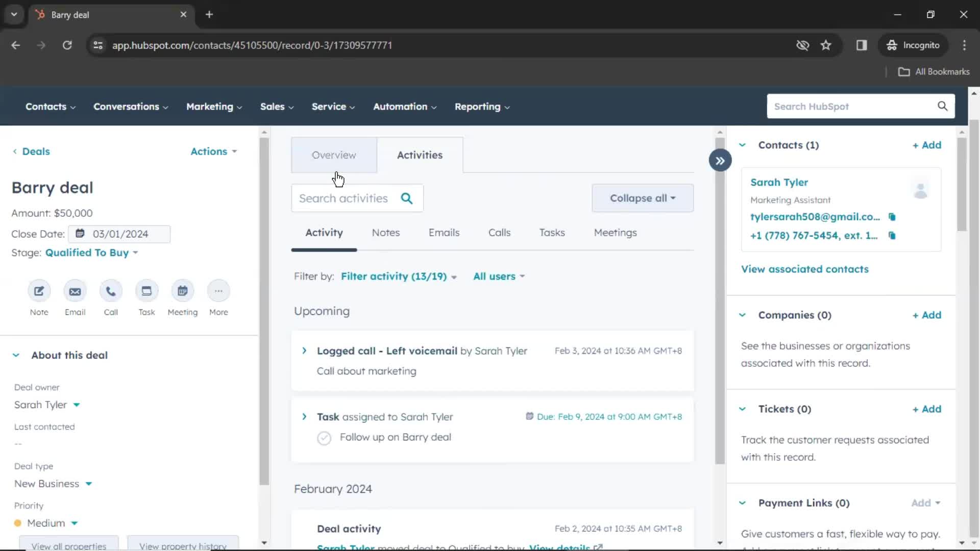This screenshot has width=980, height=551.
Task: Switch to the Notes tab
Action: (386, 232)
